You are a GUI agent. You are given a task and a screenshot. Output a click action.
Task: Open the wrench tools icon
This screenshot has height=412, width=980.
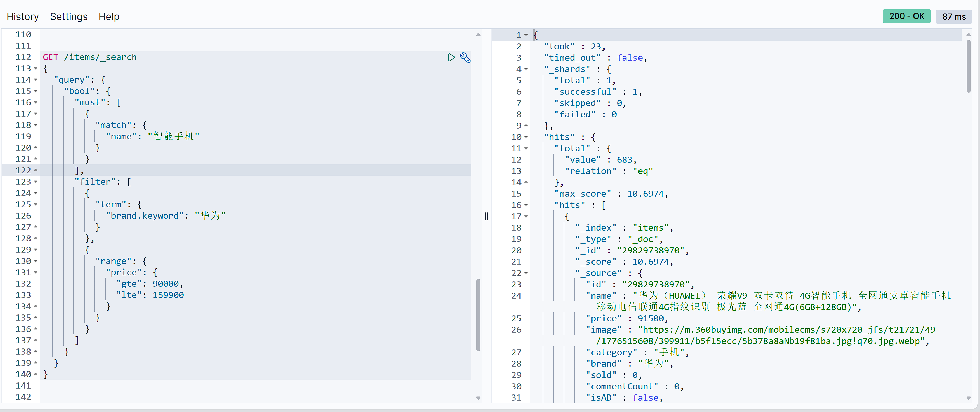click(x=465, y=57)
